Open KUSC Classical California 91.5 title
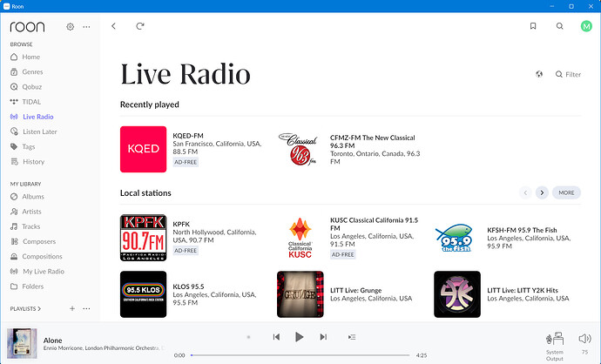The image size is (601, 364). [x=374, y=224]
